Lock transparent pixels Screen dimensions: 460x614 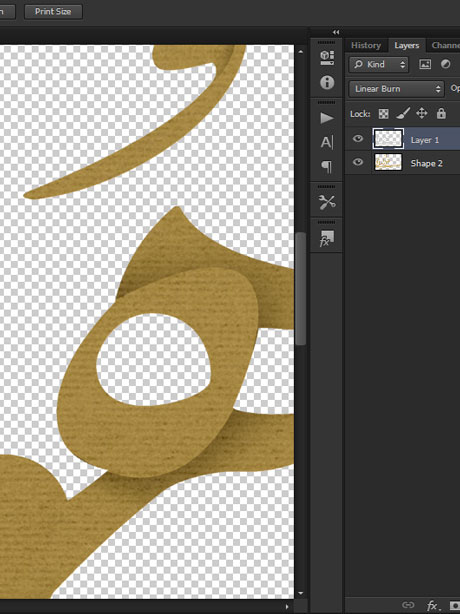point(384,114)
